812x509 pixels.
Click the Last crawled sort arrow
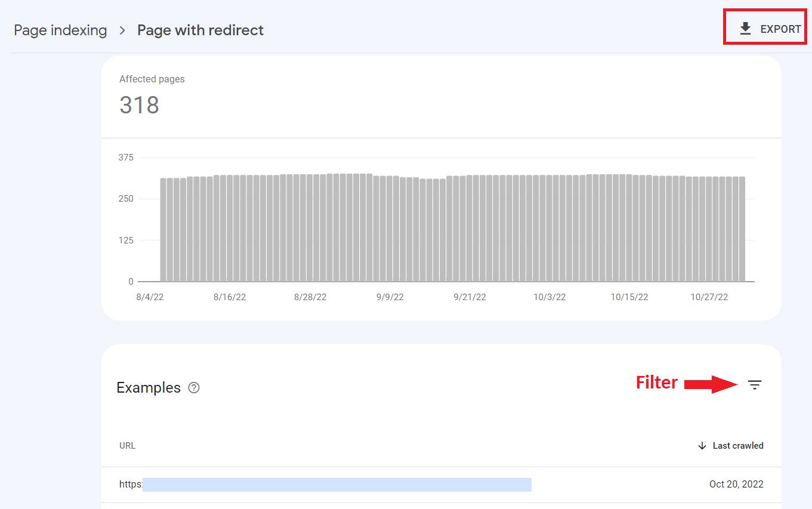tap(702, 446)
